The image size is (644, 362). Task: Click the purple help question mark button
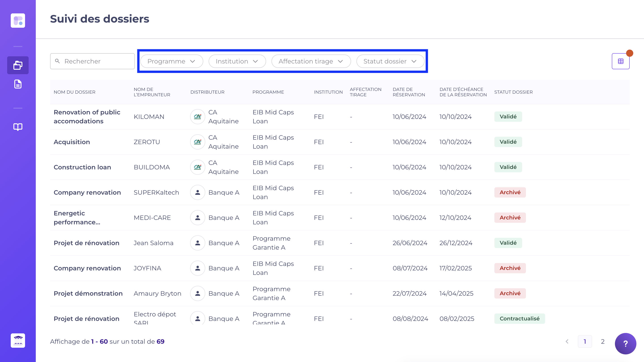(625, 343)
